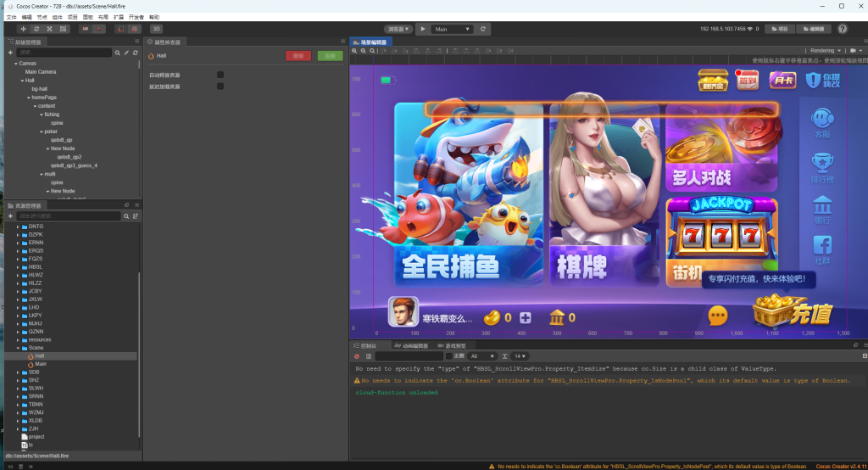This screenshot has width=868, height=470.
Task: Click sort icon in assets panel
Action: coord(135,216)
